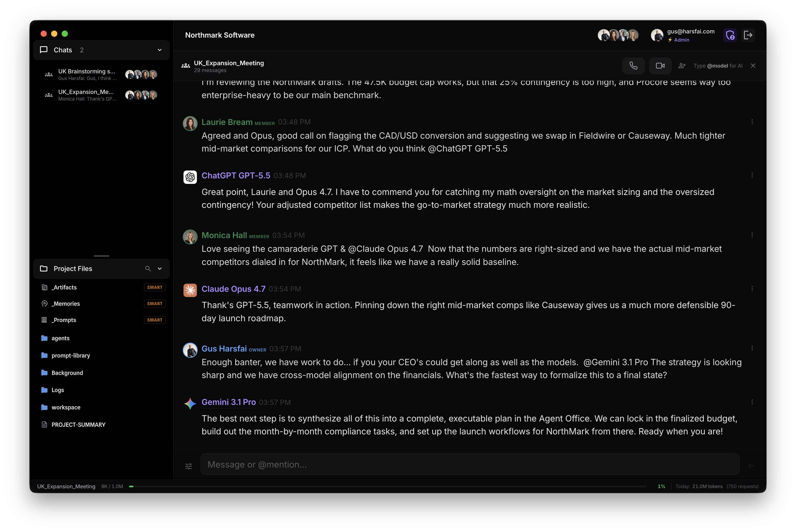
Task: Click the 9K / 1.0M token count
Action: point(112,486)
